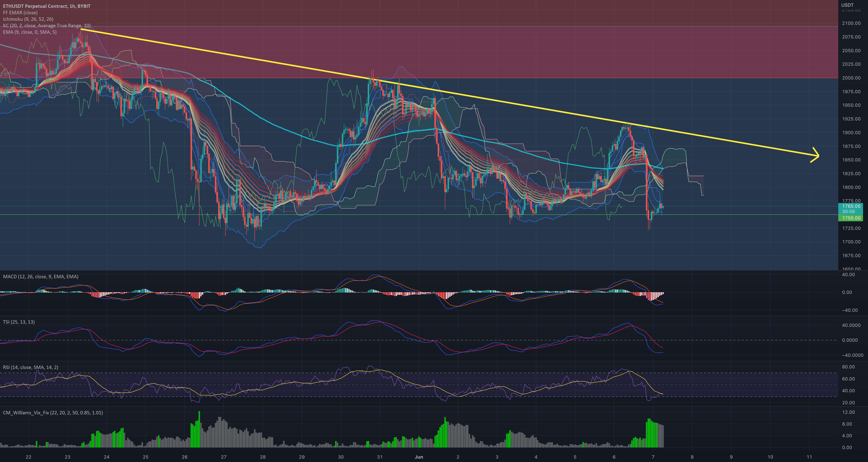Screen dimensions: 868x462
Task: Click the 7 date label on time axis
Action: pyautogui.click(x=653, y=457)
